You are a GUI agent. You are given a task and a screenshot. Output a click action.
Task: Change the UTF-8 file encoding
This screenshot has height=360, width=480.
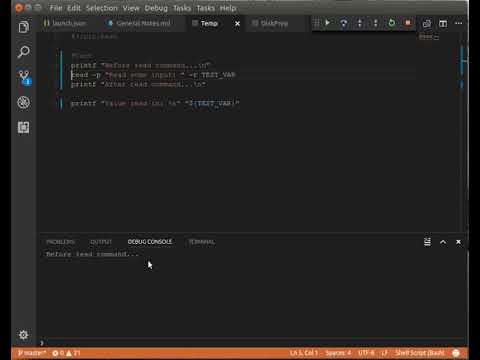(366, 353)
